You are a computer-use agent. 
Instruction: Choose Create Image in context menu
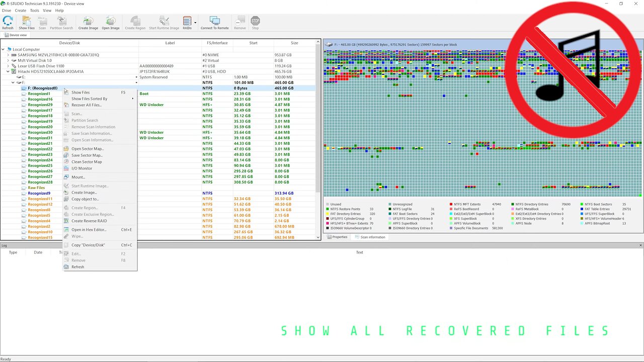(x=100, y=193)
